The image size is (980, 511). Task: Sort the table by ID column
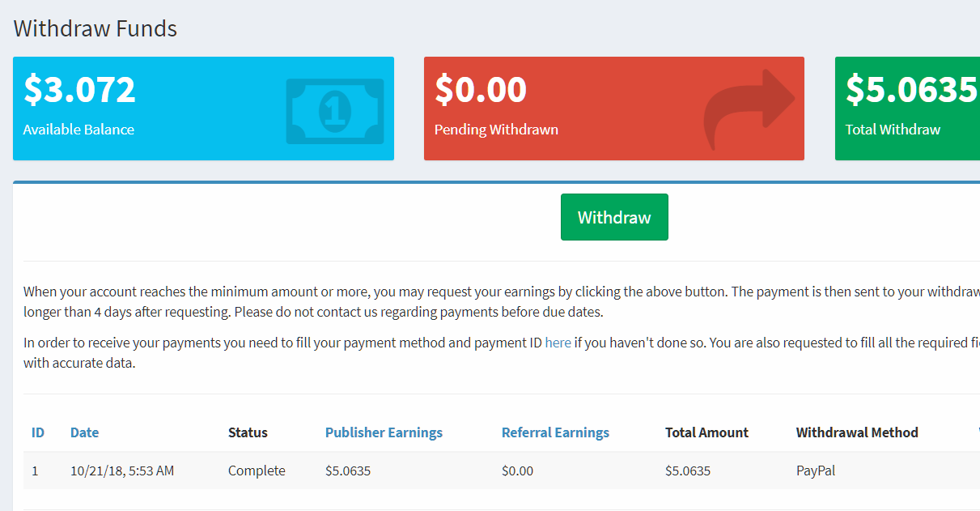(38, 432)
